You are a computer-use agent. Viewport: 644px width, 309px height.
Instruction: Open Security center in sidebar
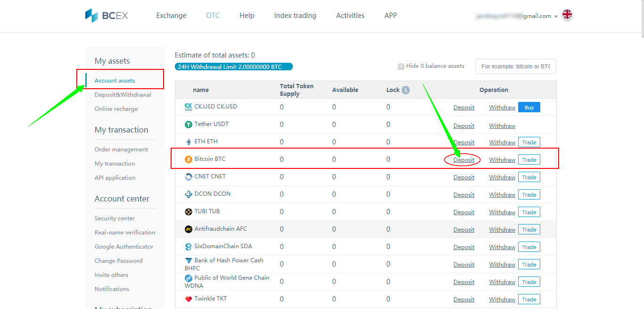tap(115, 218)
